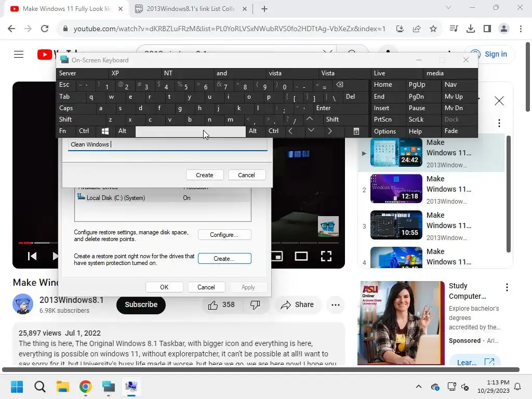532x399 pixels.
Task: Open media controls icon in toolbar
Action: (x=454, y=29)
